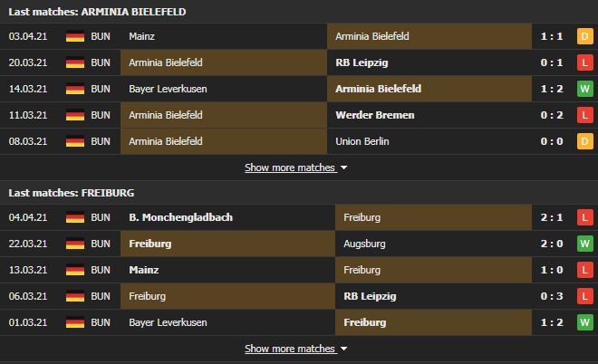Open Show more matches link under Freiburg
The width and height of the screenshot is (598, 364).
pyautogui.click(x=290, y=349)
